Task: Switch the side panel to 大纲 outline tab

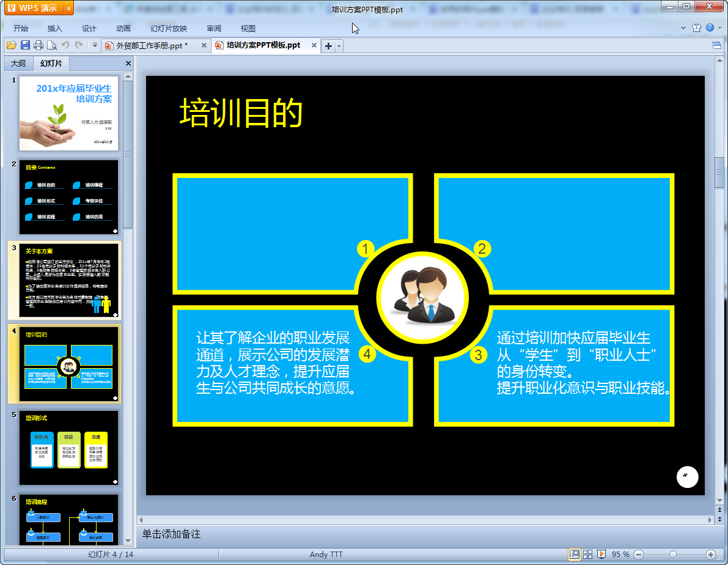Action: (18, 64)
